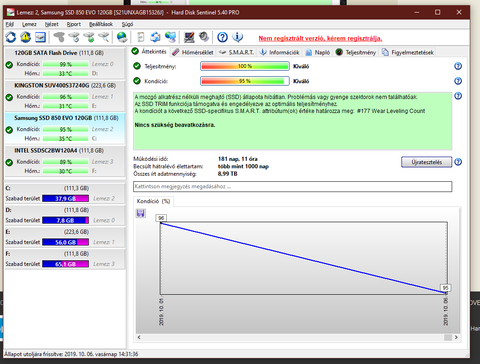480x364 pixels.
Task: Open the Fájl menu
Action: (10, 24)
